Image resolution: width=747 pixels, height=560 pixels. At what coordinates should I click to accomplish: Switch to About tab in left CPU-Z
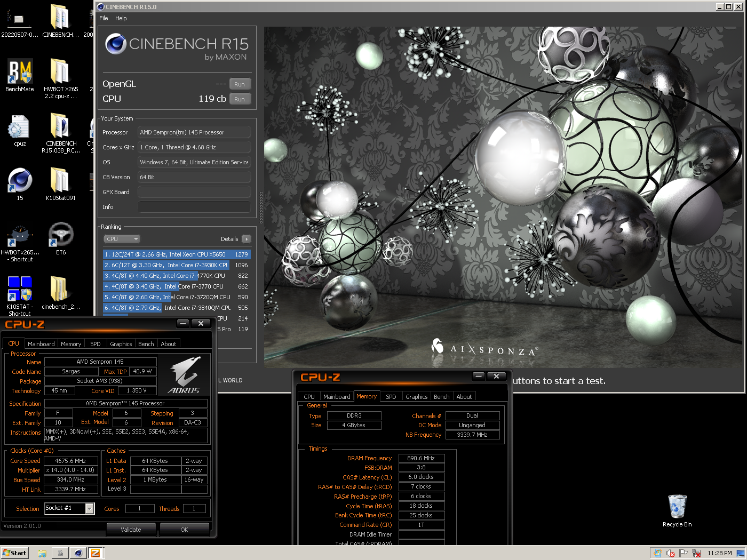(x=169, y=344)
